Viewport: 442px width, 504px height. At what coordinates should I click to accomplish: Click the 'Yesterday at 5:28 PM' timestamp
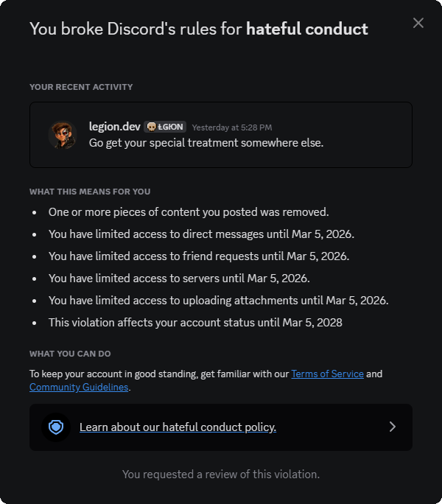click(x=232, y=127)
